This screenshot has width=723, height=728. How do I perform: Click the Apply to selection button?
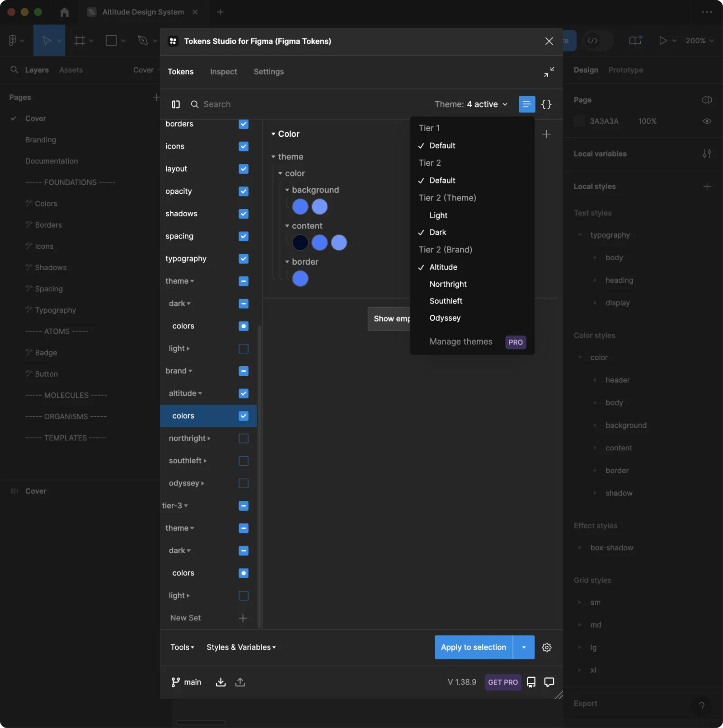(474, 647)
